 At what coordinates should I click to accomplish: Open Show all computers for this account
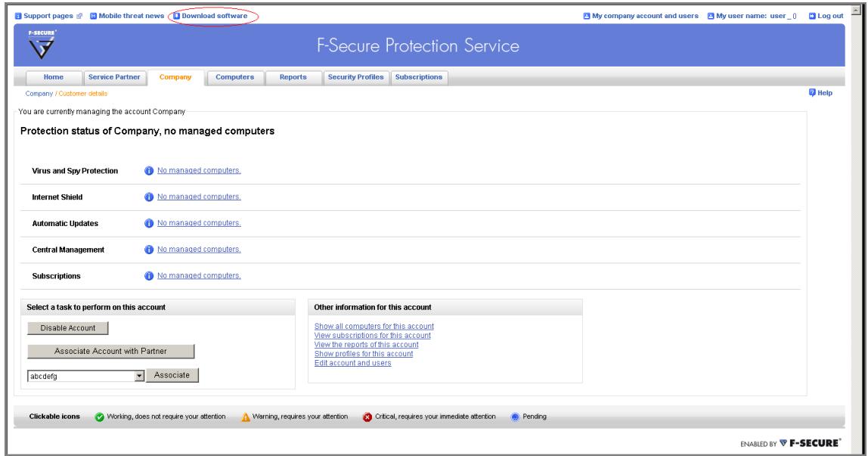[x=374, y=327]
